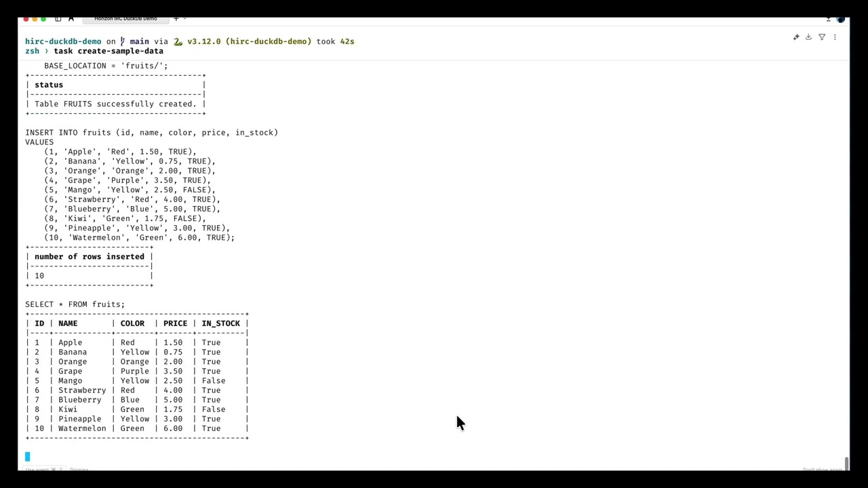Viewport: 868px width, 488px height.
Task: Click the "(7, 'Blueberry', 'Blue', 5.00, TRUE)" line
Action: (x=132, y=209)
